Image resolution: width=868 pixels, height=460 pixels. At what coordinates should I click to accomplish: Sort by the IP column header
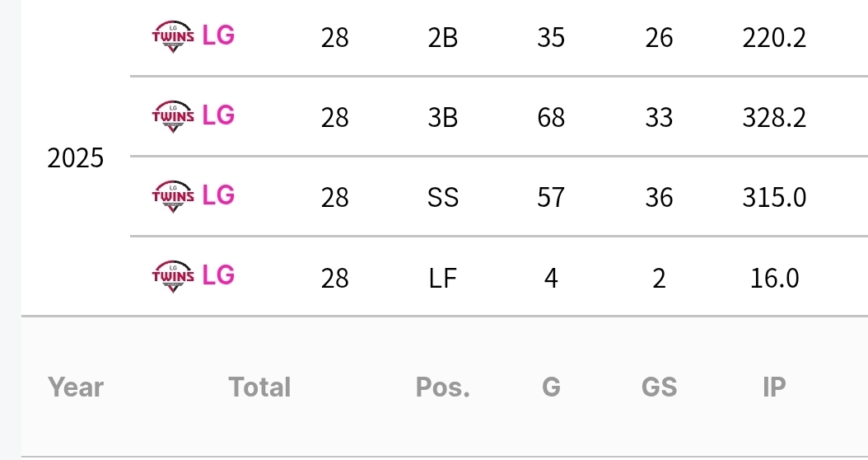[x=774, y=387]
